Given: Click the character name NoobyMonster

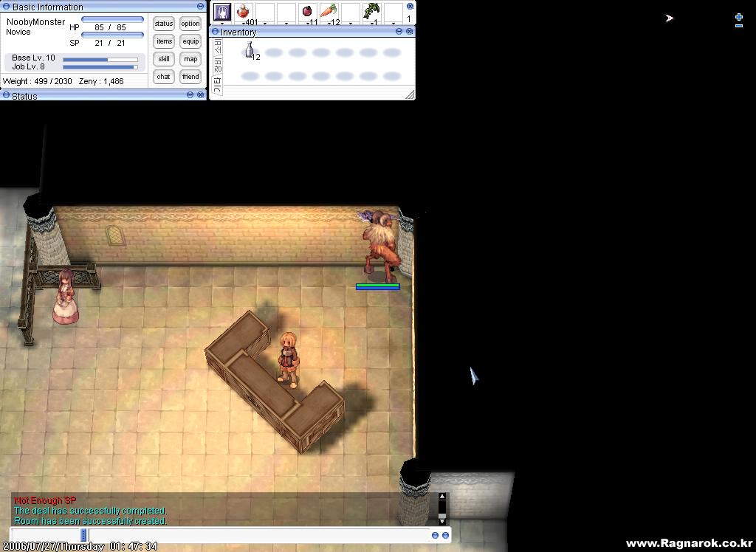Looking at the screenshot, I should click(x=35, y=22).
